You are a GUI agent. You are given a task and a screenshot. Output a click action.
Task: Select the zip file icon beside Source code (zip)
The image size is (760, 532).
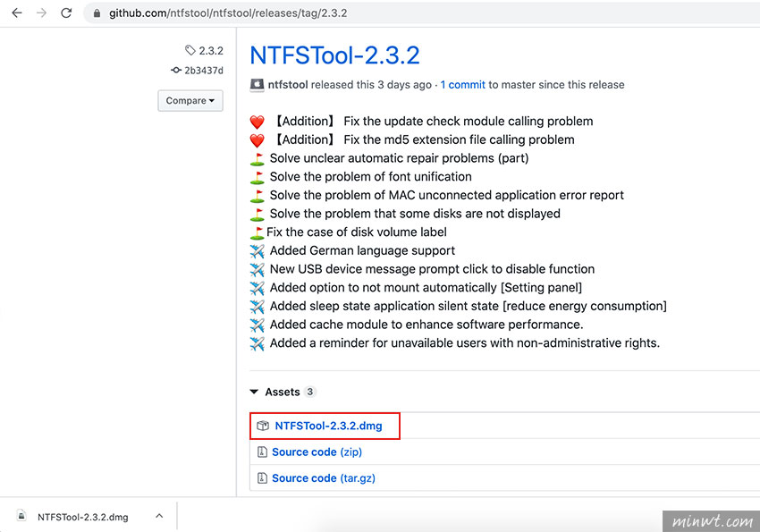pos(262,452)
